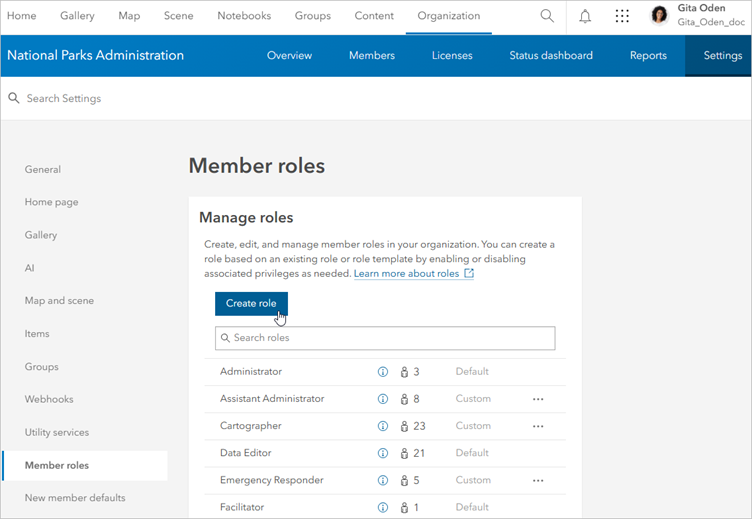Image resolution: width=752 pixels, height=519 pixels.
Task: Show info for Data Editor role
Action: 383,453
